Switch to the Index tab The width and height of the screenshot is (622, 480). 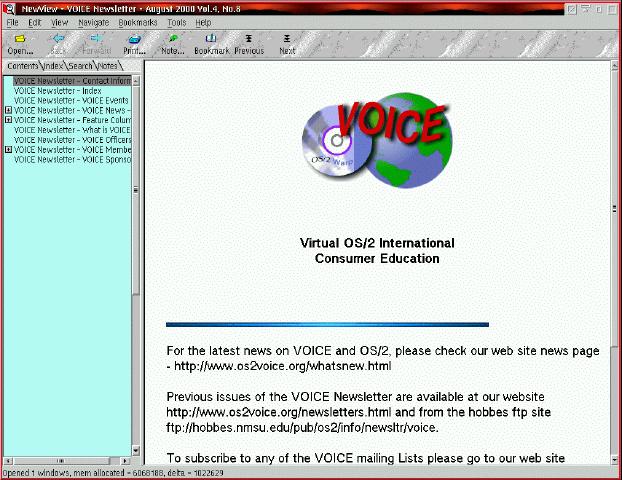tap(53, 66)
